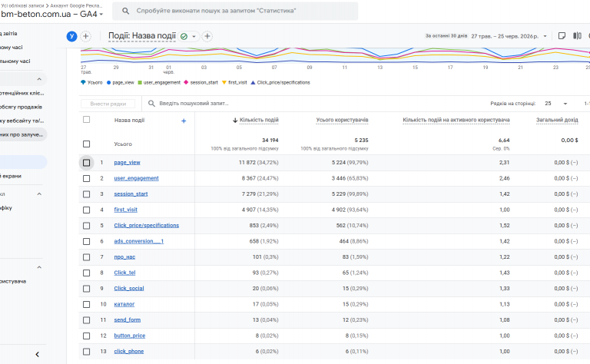The height and width of the screenshot is (364, 590).
Task: Tick the session_start row checkbox
Action: (87, 194)
